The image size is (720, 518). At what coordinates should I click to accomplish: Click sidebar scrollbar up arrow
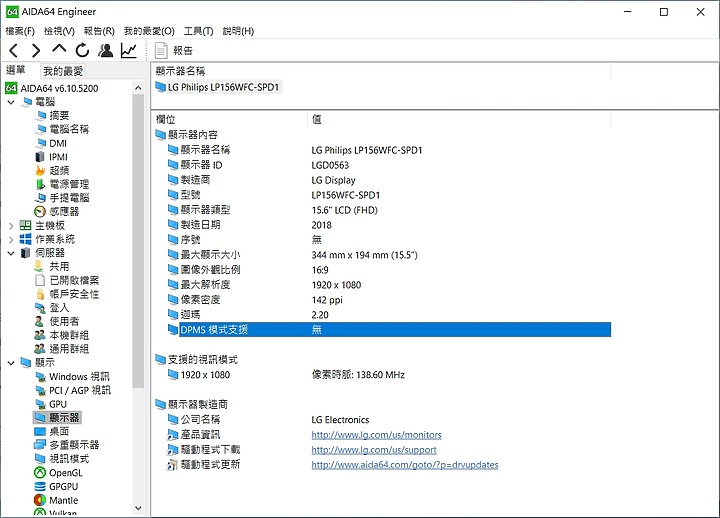coord(138,87)
